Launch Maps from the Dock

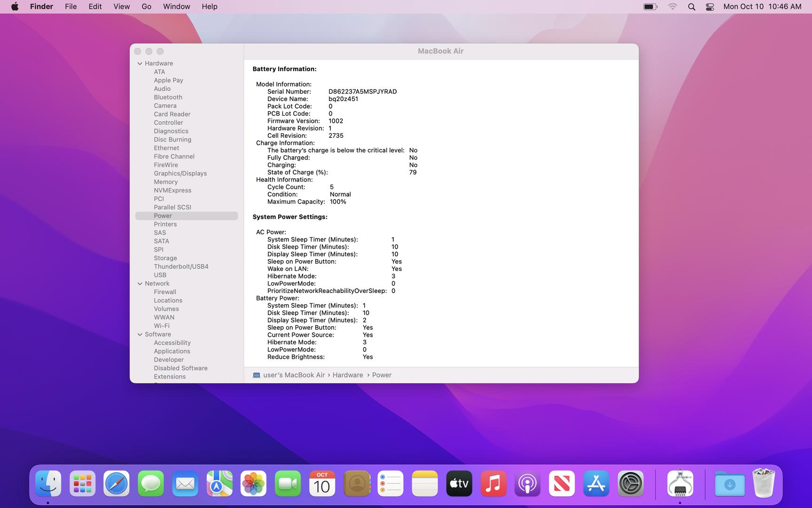[219, 483]
